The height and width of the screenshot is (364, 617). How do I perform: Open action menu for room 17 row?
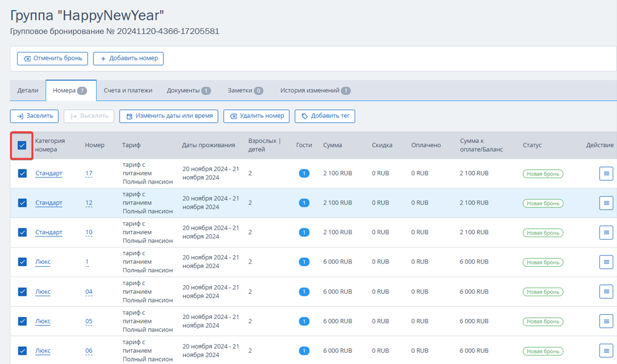click(606, 173)
